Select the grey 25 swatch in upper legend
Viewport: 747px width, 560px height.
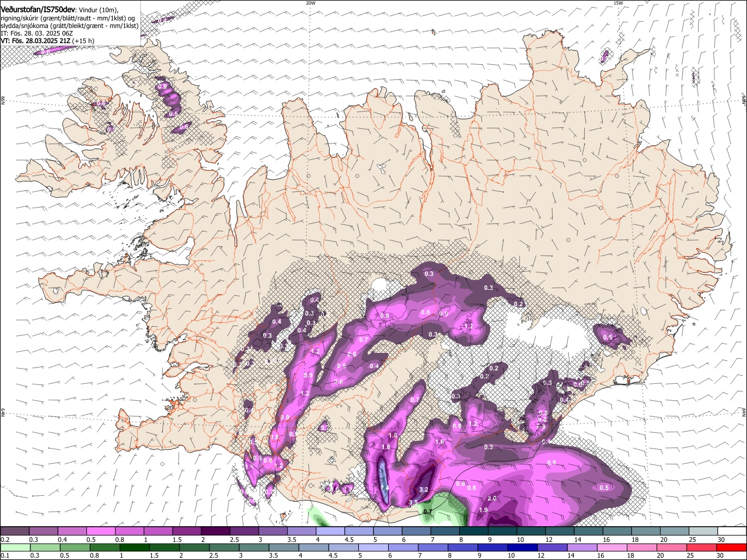point(703,531)
